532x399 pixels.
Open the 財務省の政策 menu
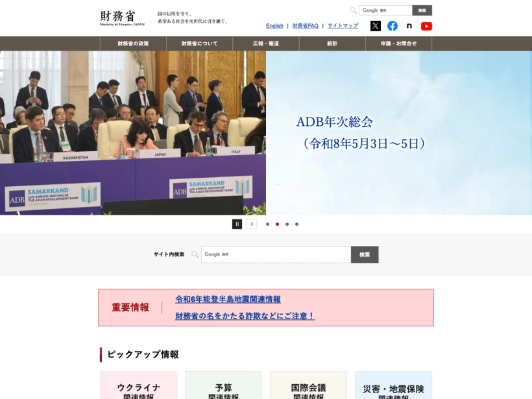coord(133,43)
